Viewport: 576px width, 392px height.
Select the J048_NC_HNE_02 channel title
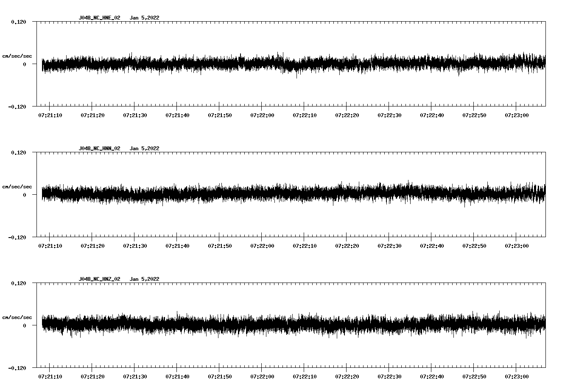click(x=99, y=18)
